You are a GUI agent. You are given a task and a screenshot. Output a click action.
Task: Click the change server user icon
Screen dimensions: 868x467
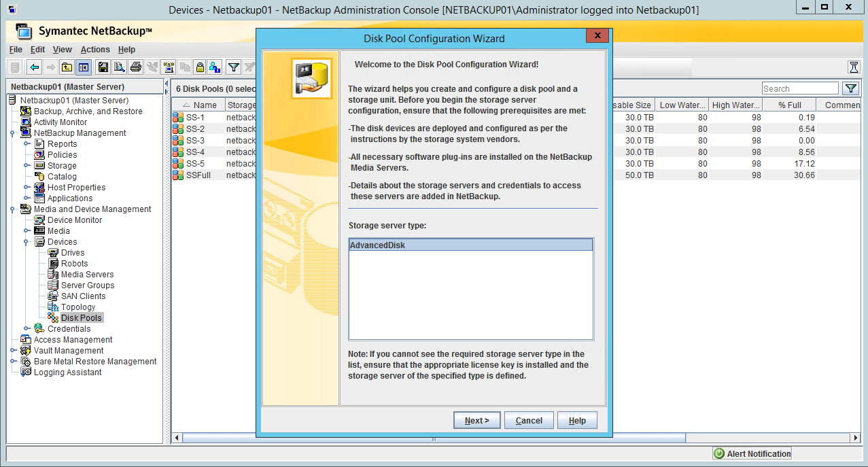click(214, 67)
